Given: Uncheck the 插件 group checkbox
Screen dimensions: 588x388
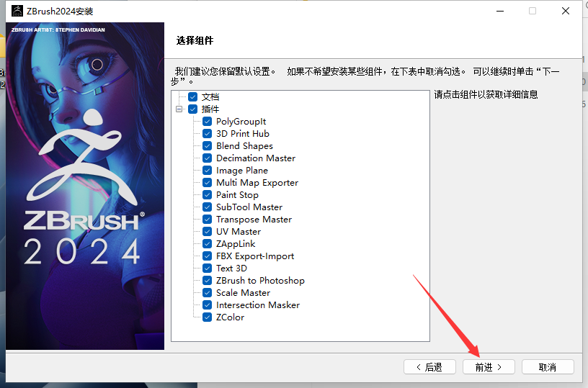Looking at the screenshot, I should [x=192, y=109].
